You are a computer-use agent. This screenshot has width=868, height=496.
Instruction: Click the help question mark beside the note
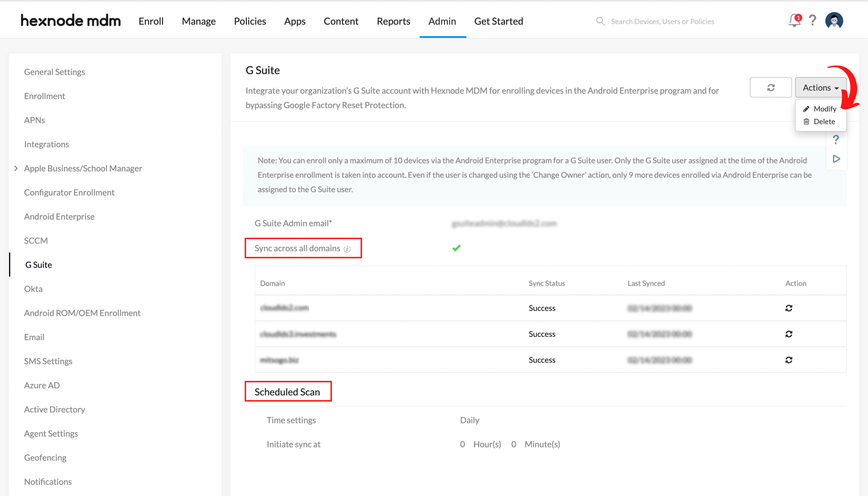pyautogui.click(x=836, y=140)
